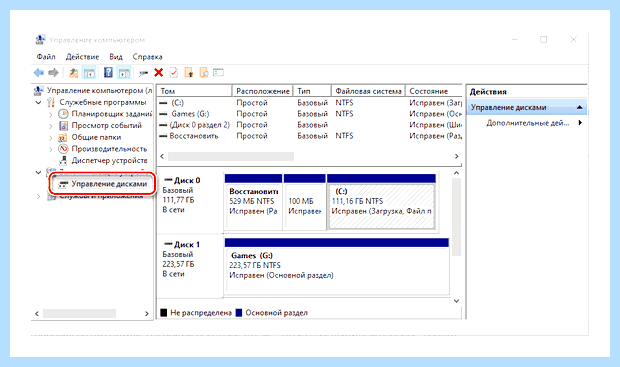Sort by the Состояние column header
Screen dimensions: 620x367
434,91
